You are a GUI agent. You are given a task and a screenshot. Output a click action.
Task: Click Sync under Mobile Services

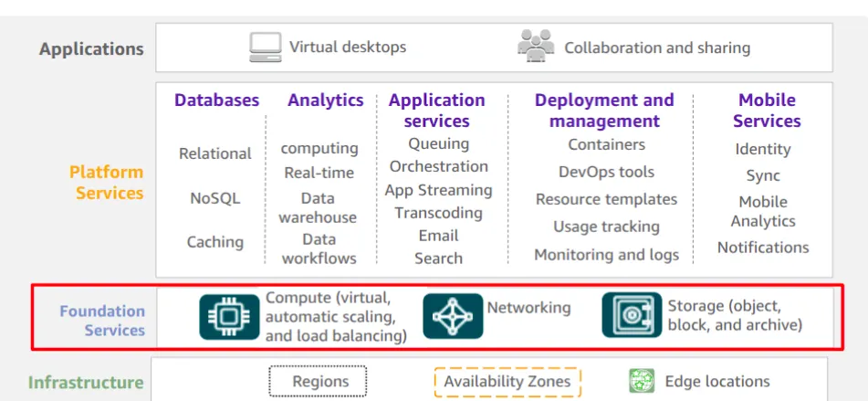pyautogui.click(x=763, y=176)
